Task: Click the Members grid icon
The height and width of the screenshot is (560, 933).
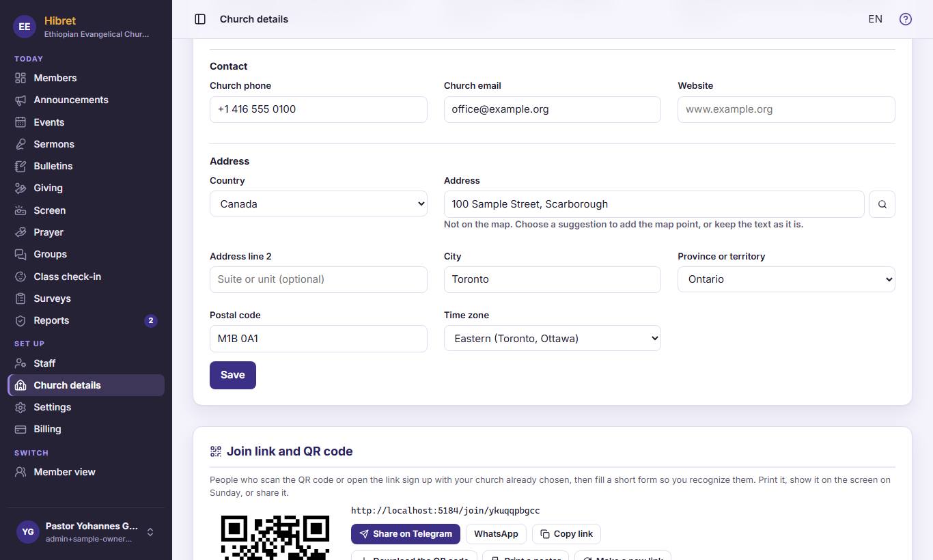Action: [20, 78]
